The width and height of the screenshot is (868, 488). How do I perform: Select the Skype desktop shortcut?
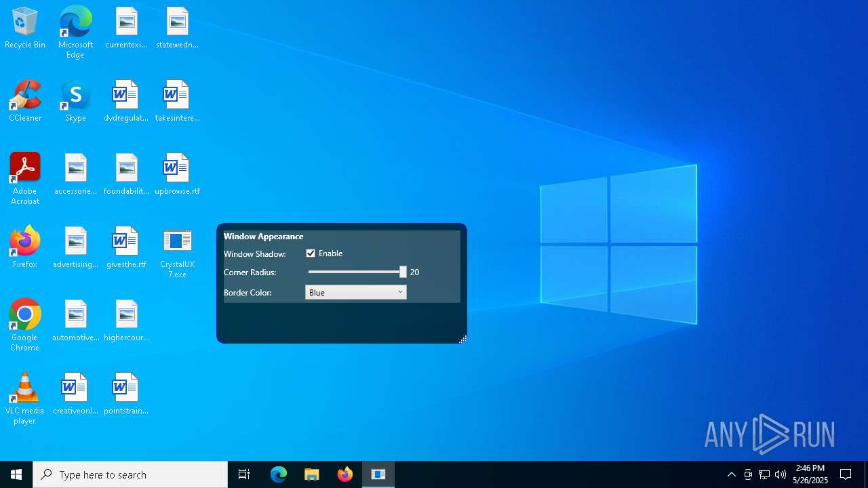click(x=75, y=102)
